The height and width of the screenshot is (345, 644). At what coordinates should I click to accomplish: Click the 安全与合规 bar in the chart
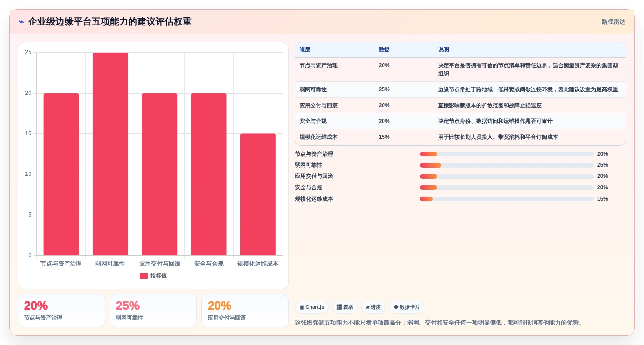coord(209,174)
